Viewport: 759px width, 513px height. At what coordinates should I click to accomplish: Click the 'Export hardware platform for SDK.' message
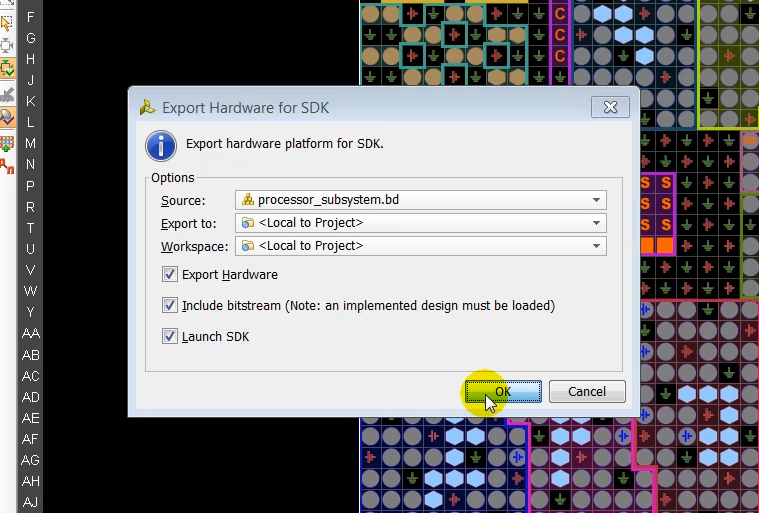point(285,144)
